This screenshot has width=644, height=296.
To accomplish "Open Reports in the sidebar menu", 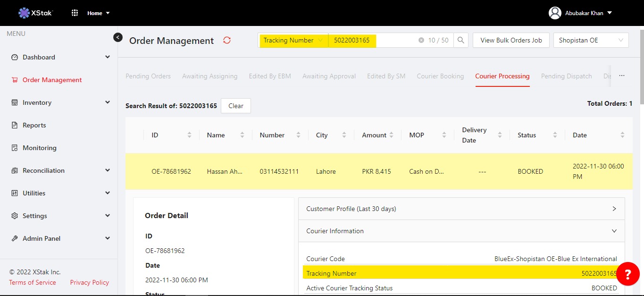I will coord(34,125).
